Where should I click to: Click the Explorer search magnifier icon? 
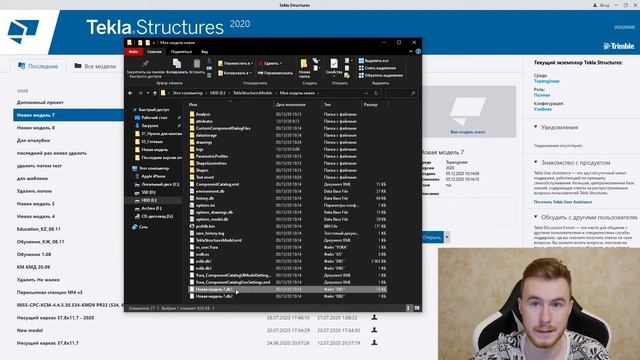tap(413, 93)
